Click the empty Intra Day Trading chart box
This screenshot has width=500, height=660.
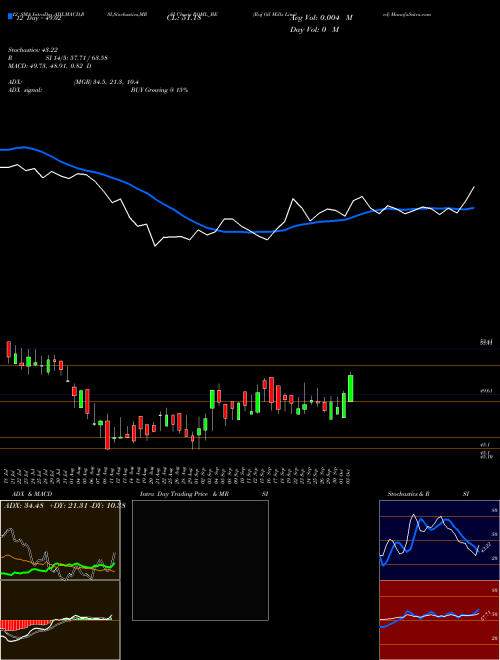pyautogui.click(x=200, y=560)
